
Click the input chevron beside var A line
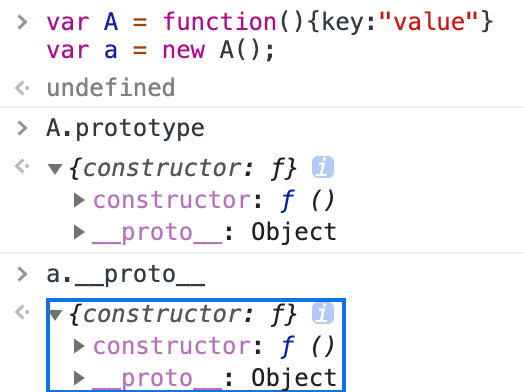coord(22,22)
